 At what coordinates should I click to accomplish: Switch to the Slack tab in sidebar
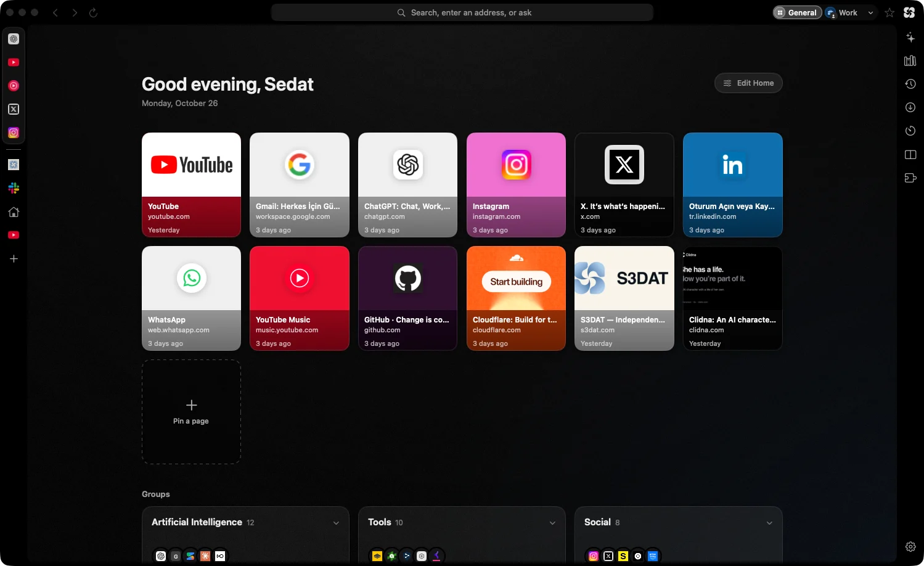click(14, 188)
